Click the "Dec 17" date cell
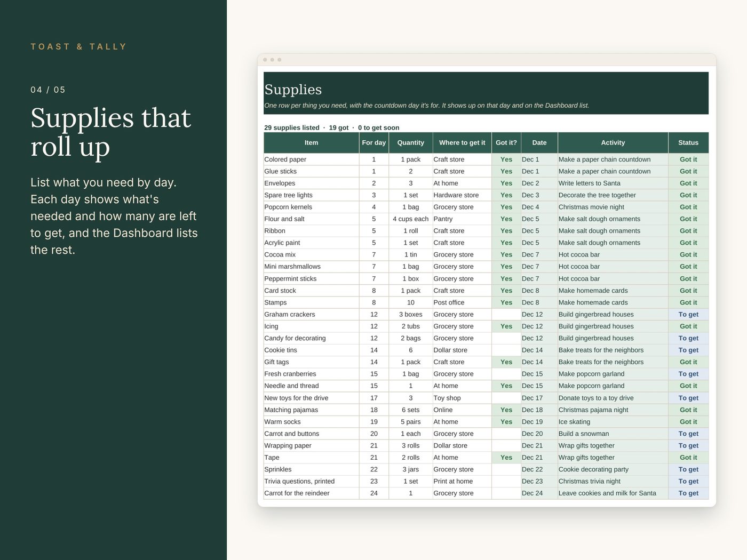The image size is (747, 560). [x=539, y=398]
